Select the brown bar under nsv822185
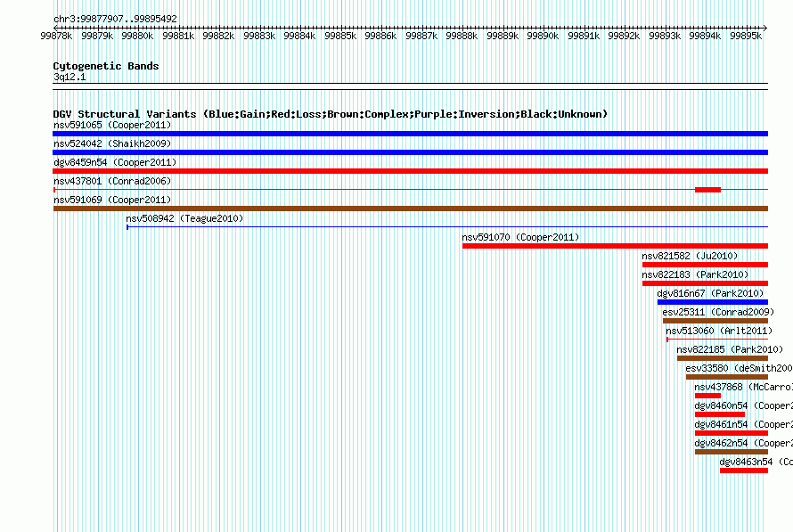 pos(723,358)
